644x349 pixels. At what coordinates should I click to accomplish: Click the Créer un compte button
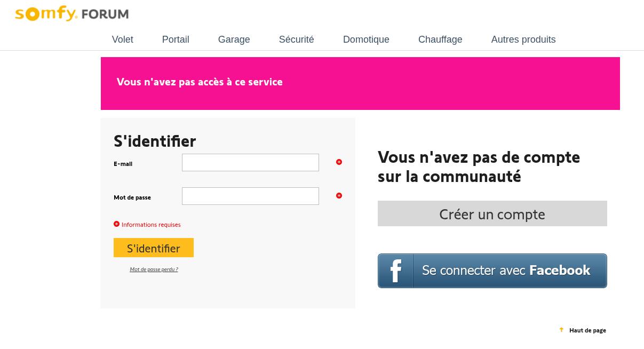pyautogui.click(x=492, y=213)
